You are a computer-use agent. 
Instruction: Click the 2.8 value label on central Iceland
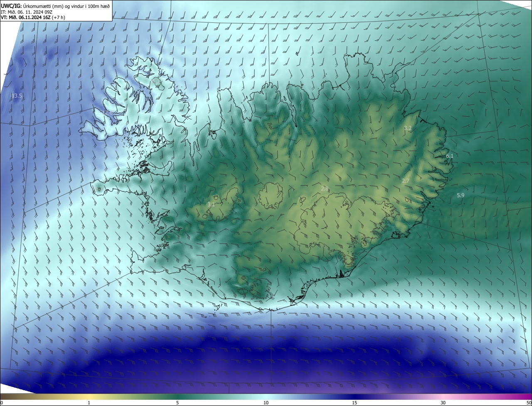coord(325,189)
